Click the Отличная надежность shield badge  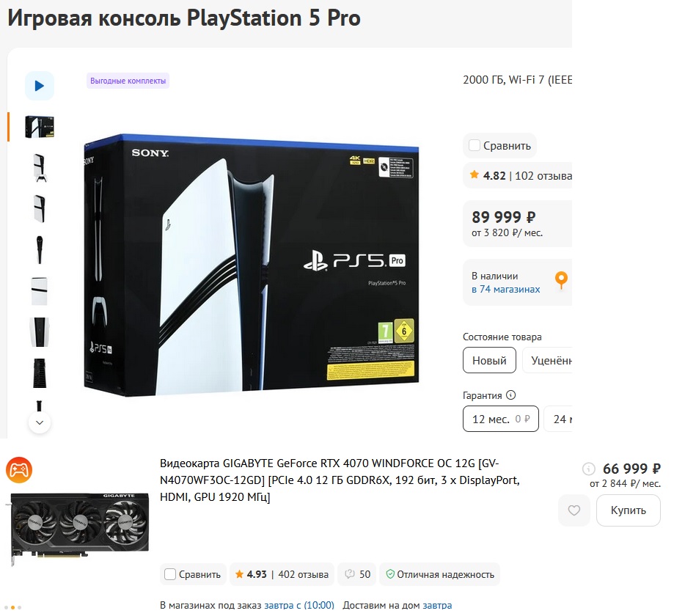pyautogui.click(x=440, y=574)
